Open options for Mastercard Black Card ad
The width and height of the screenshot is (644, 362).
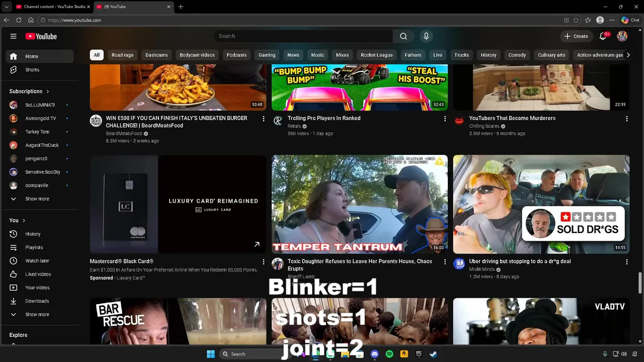click(x=263, y=262)
